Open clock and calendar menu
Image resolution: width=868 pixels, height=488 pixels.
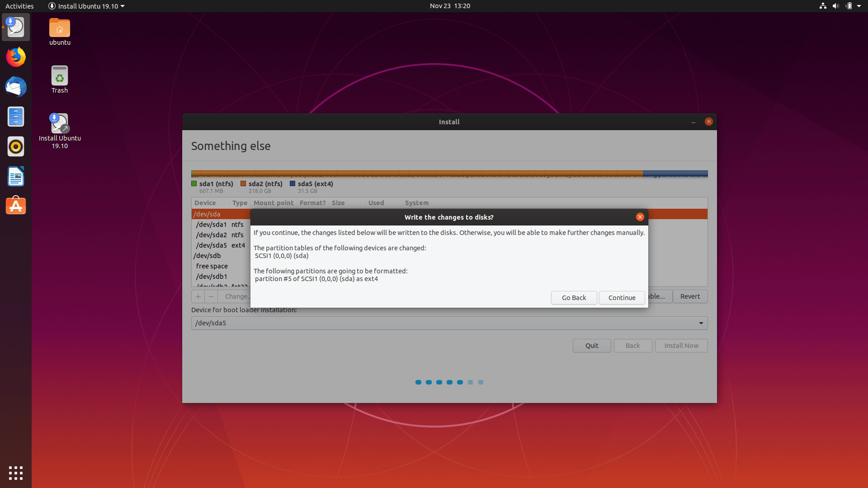(449, 6)
